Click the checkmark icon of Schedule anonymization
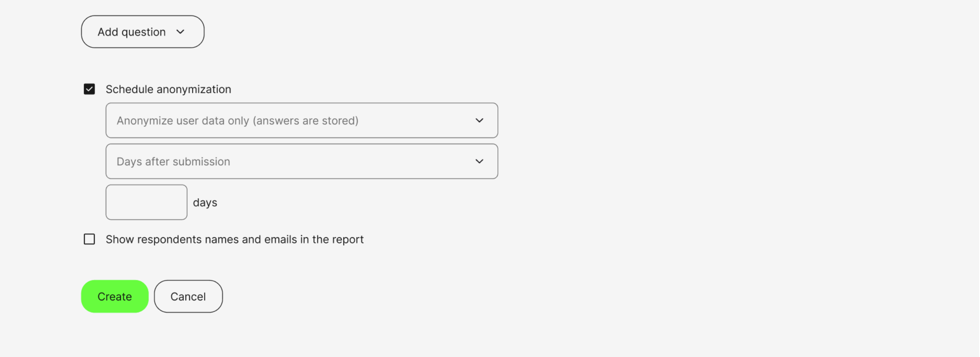This screenshot has width=980, height=357. click(89, 89)
